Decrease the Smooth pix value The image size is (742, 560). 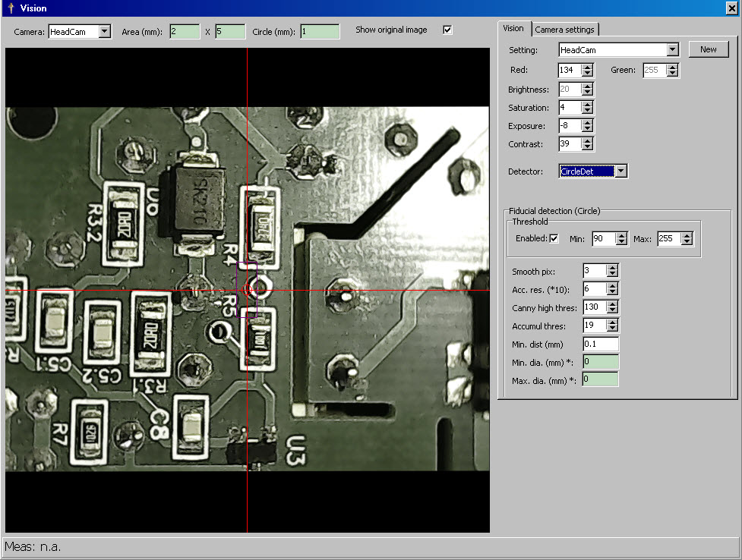612,274
